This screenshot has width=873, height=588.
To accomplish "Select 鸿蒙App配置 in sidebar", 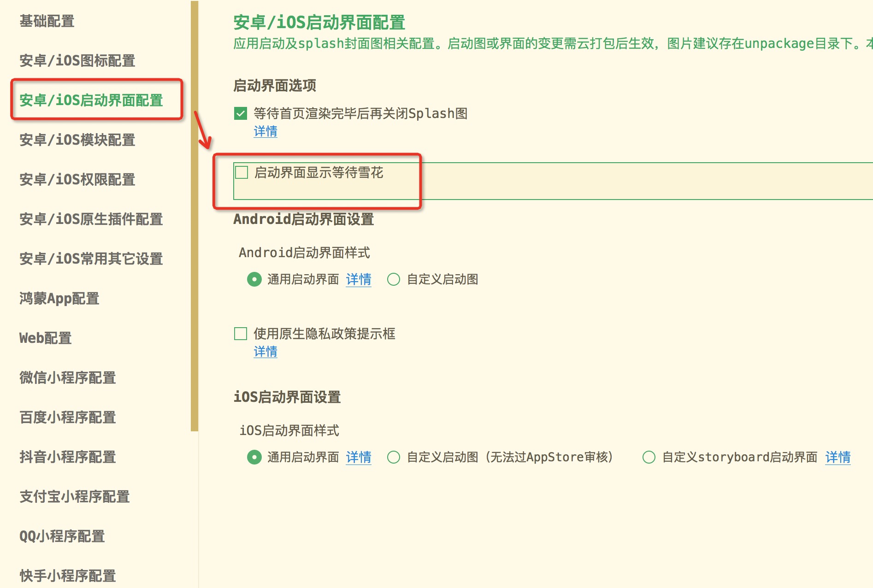I will [x=59, y=299].
